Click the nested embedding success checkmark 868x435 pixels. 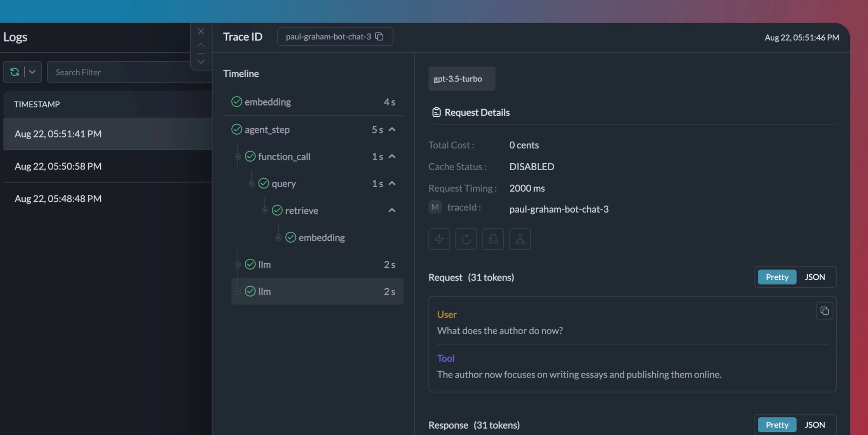[291, 237]
